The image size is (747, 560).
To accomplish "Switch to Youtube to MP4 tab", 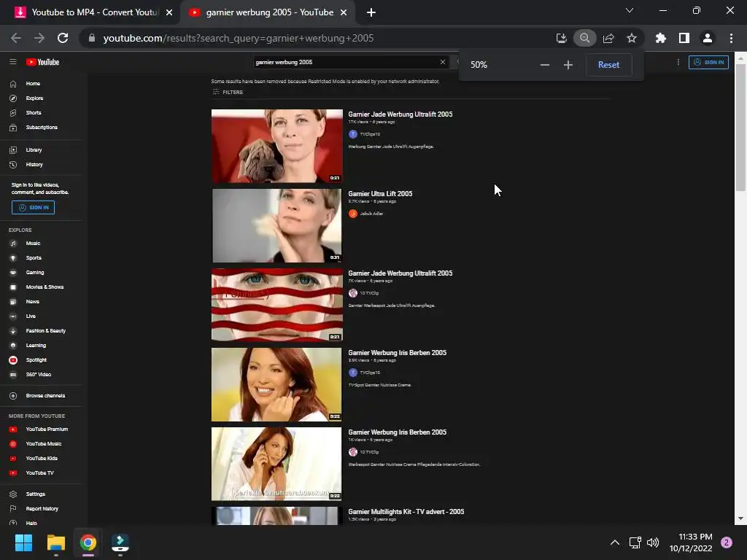I will [94, 12].
